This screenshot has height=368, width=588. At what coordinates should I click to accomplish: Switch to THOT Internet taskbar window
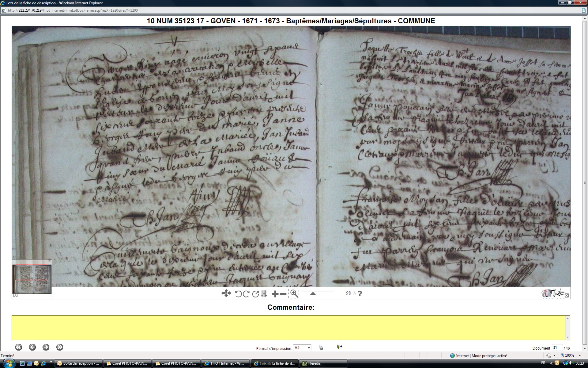coord(225,363)
